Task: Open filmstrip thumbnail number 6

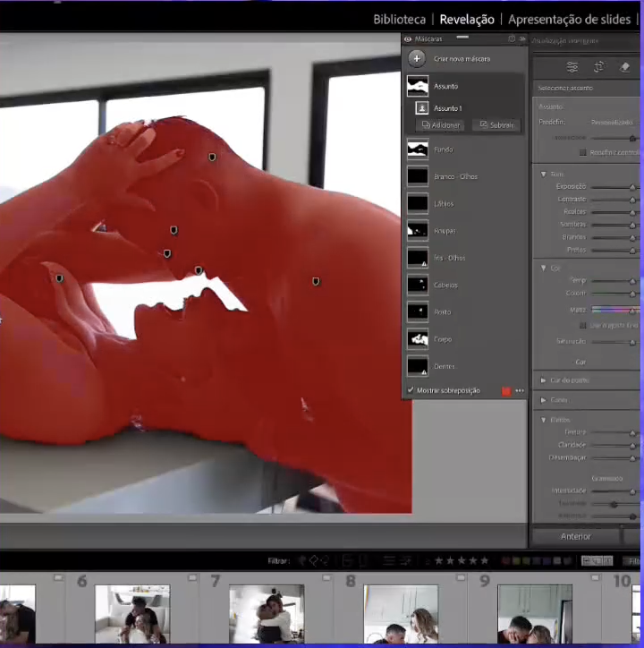Action: pos(132,614)
